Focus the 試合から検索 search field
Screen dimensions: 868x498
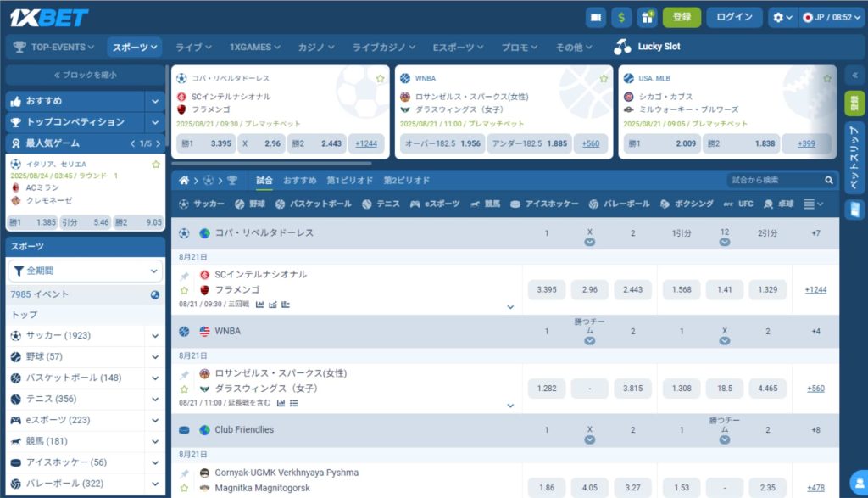coord(775,180)
